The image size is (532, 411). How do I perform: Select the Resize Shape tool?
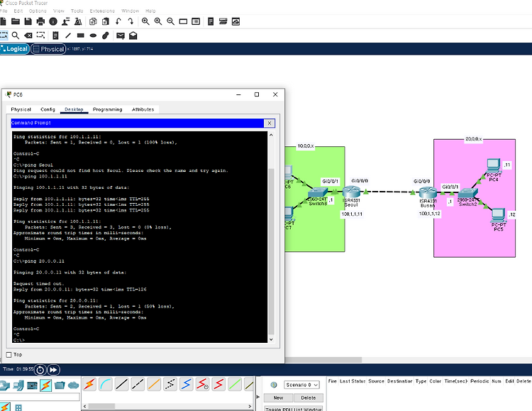point(40,35)
